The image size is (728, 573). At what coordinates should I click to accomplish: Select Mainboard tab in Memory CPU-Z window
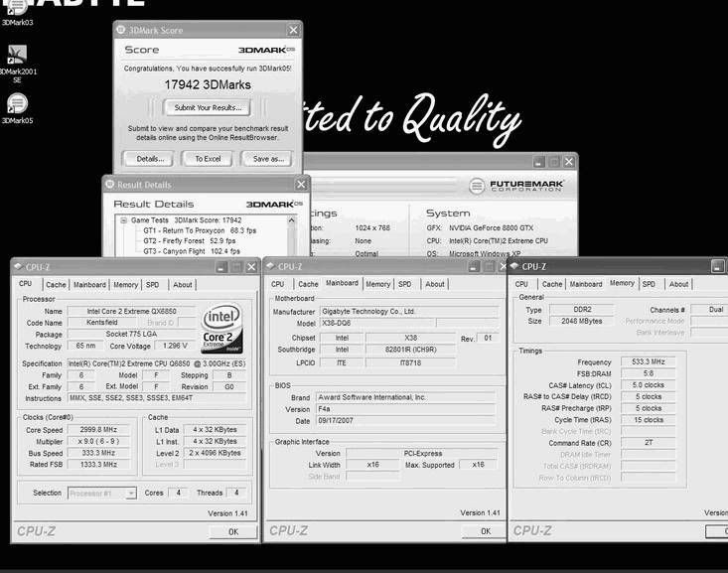click(x=586, y=284)
